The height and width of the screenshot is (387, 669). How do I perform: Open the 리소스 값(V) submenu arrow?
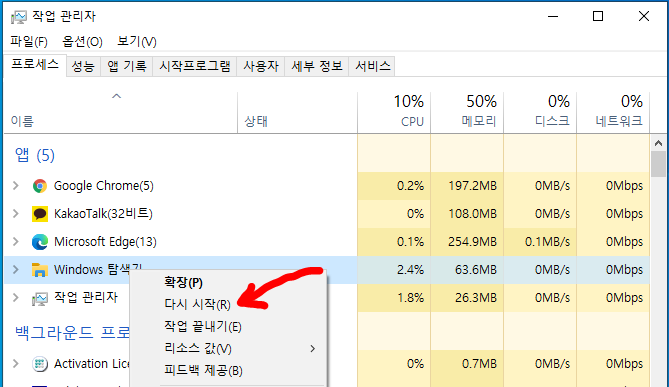313,349
